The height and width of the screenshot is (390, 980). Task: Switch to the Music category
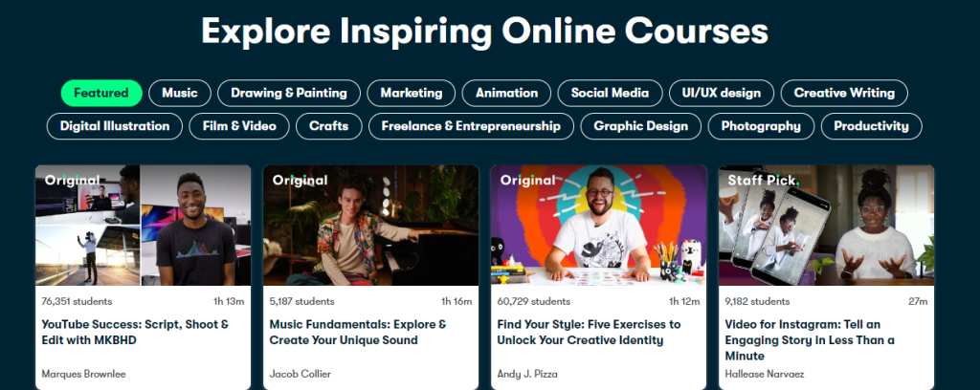pyautogui.click(x=179, y=93)
